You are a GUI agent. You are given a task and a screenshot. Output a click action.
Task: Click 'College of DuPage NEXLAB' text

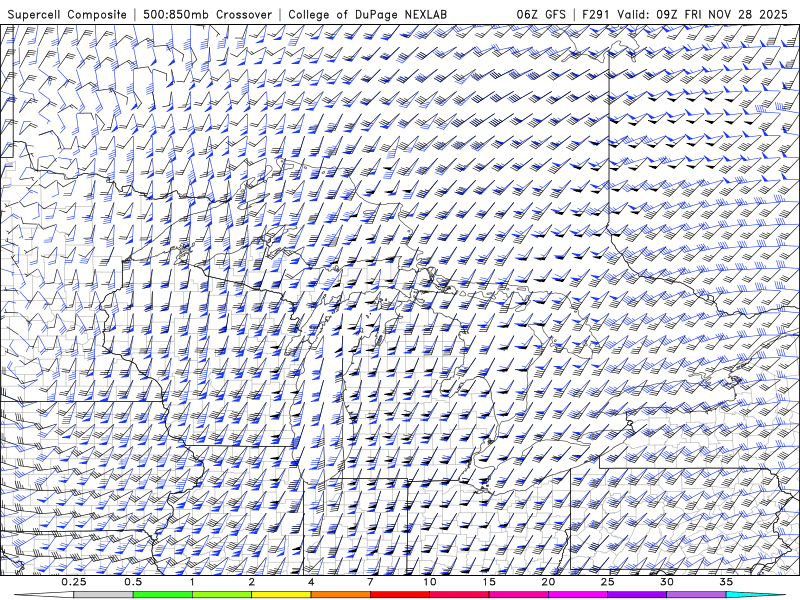tap(367, 14)
